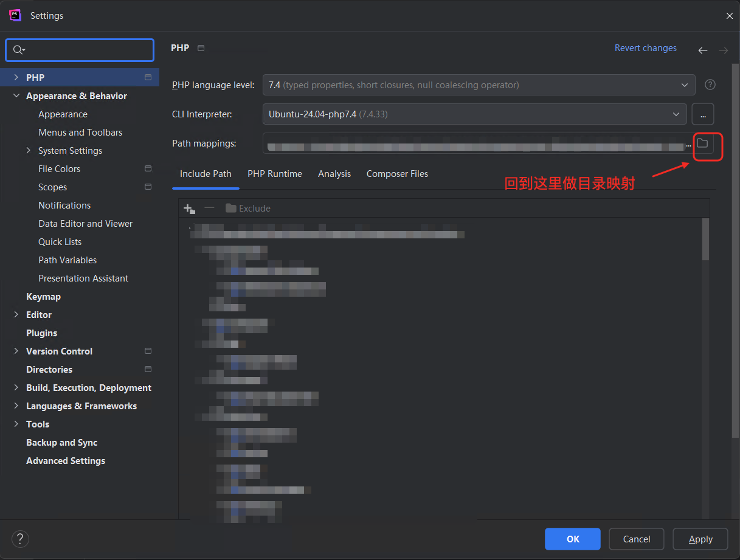This screenshot has height=560, width=740.
Task: Switch to Analysis tab
Action: [x=334, y=174]
